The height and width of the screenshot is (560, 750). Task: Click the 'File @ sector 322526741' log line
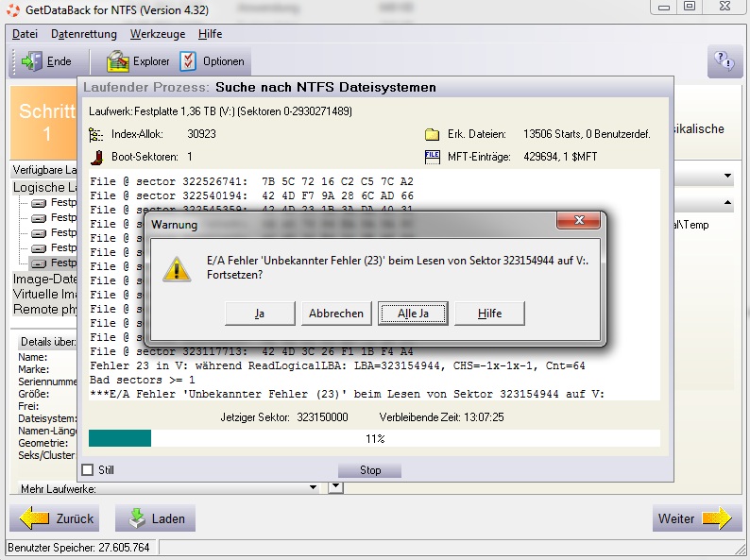click(251, 181)
